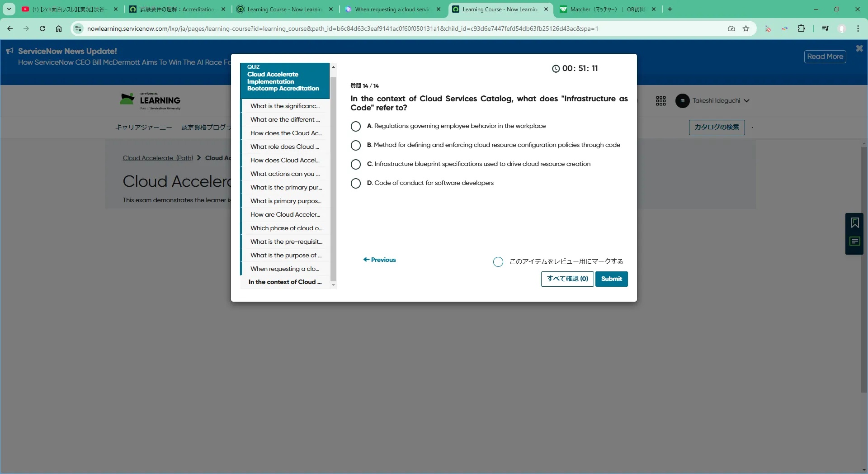The image size is (868, 474).
Task: Submit the quiz
Action: [611, 279]
